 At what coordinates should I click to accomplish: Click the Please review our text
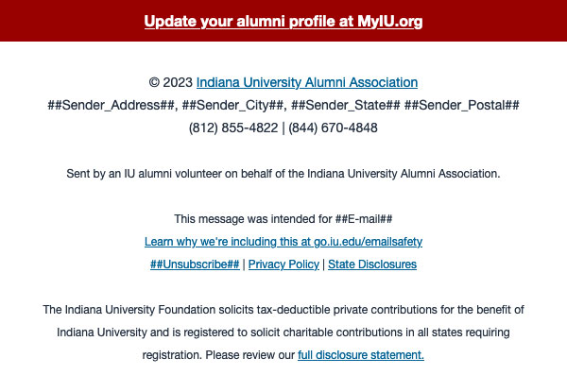[x=249, y=355]
